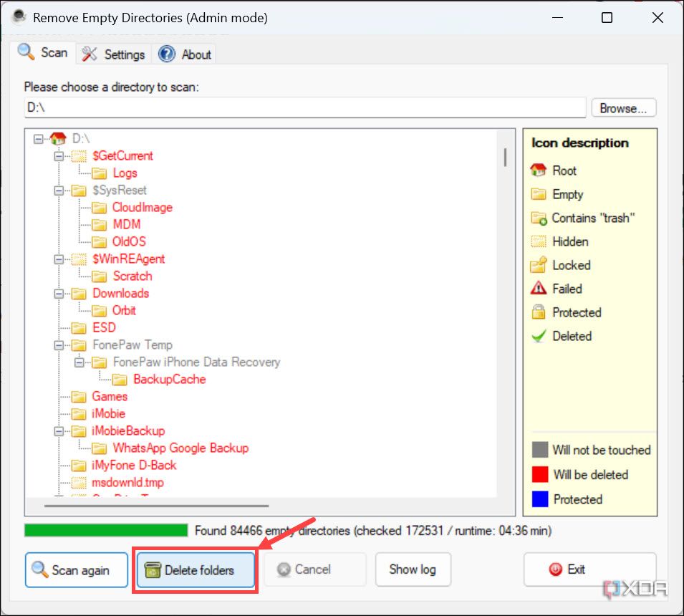Click "Please choose a directory to scan:" label

coord(111,87)
